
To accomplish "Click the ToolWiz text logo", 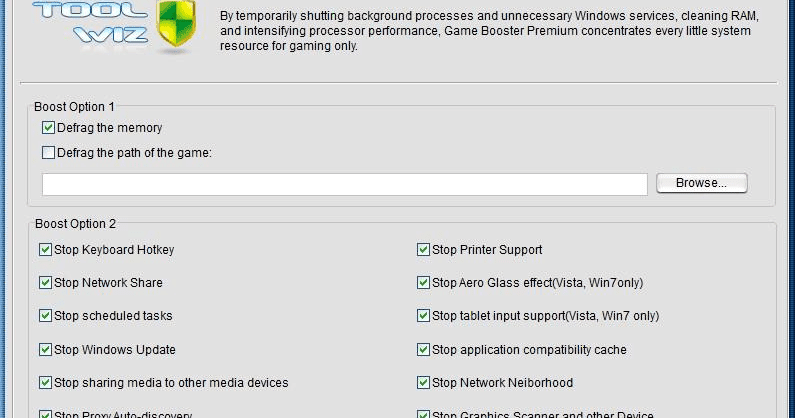I will tap(91, 22).
